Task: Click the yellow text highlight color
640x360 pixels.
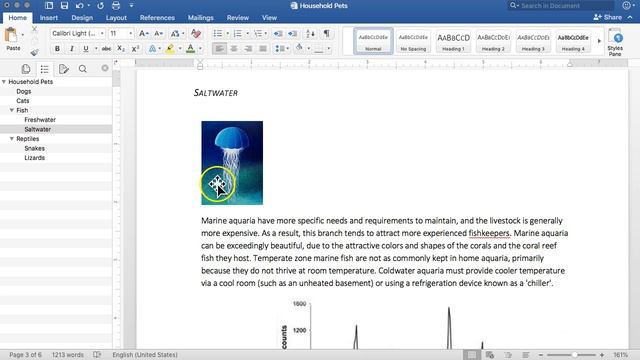Action: [170, 49]
